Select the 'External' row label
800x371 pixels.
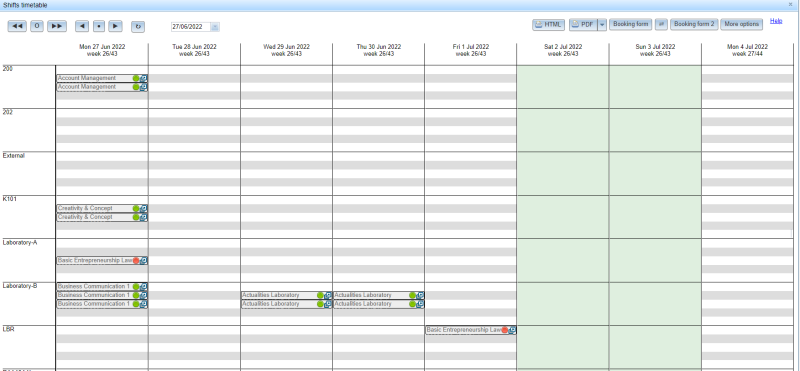pyautogui.click(x=13, y=156)
